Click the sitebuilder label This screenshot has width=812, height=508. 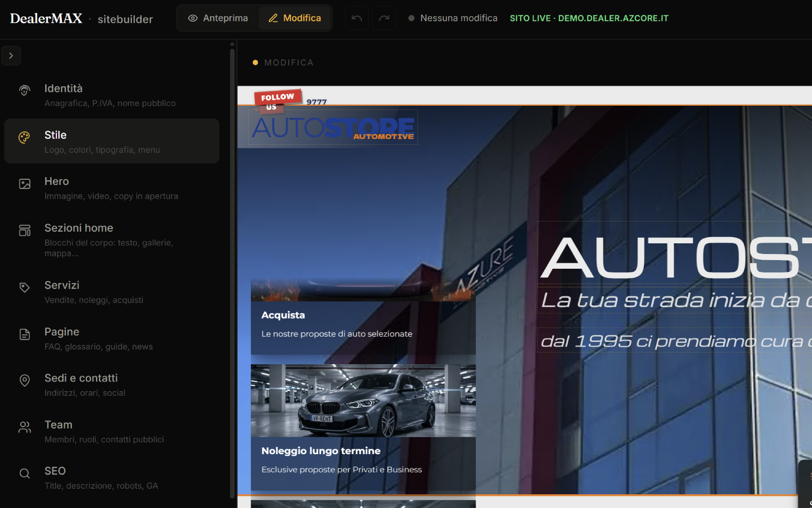tap(125, 19)
